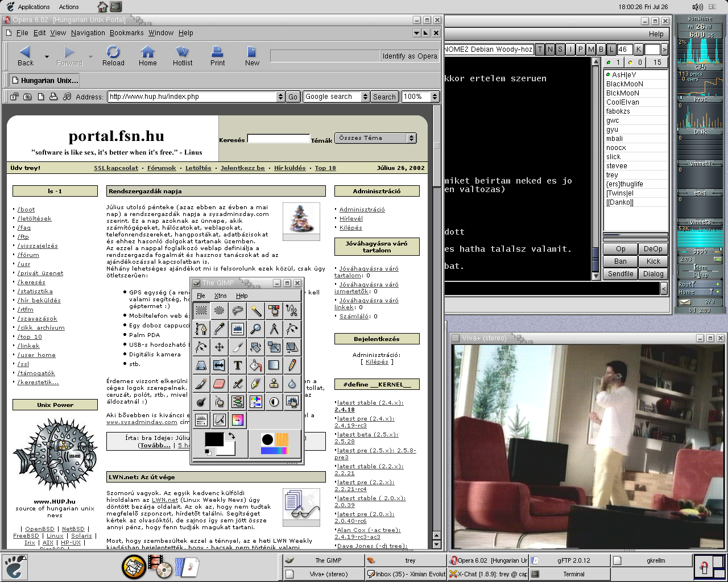Click the Print icon in Opera
Viewport: 728px width, 582px height.
click(x=217, y=56)
